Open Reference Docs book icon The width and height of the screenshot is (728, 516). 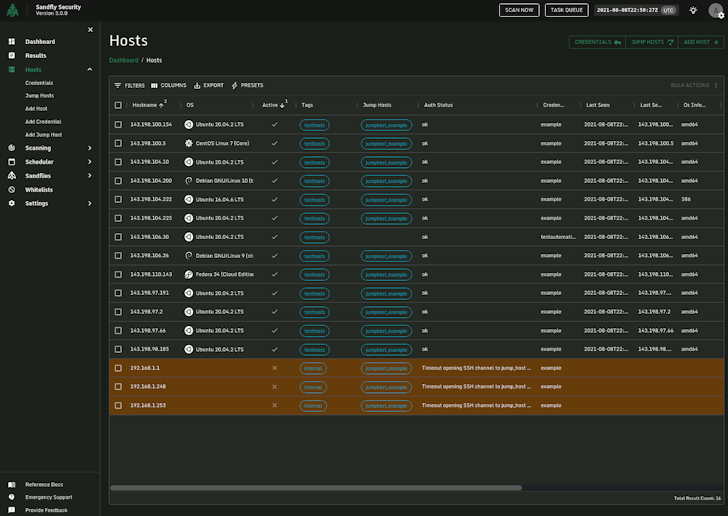point(12,484)
